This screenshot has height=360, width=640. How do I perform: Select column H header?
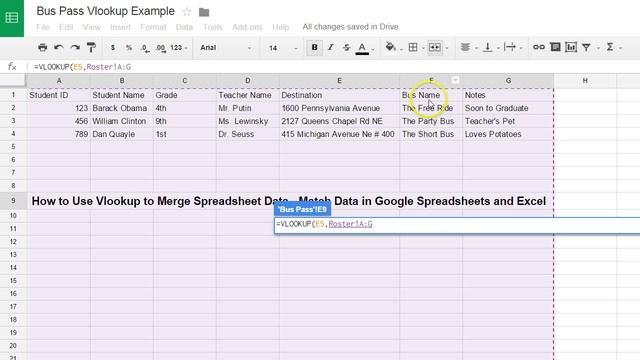coord(585,81)
